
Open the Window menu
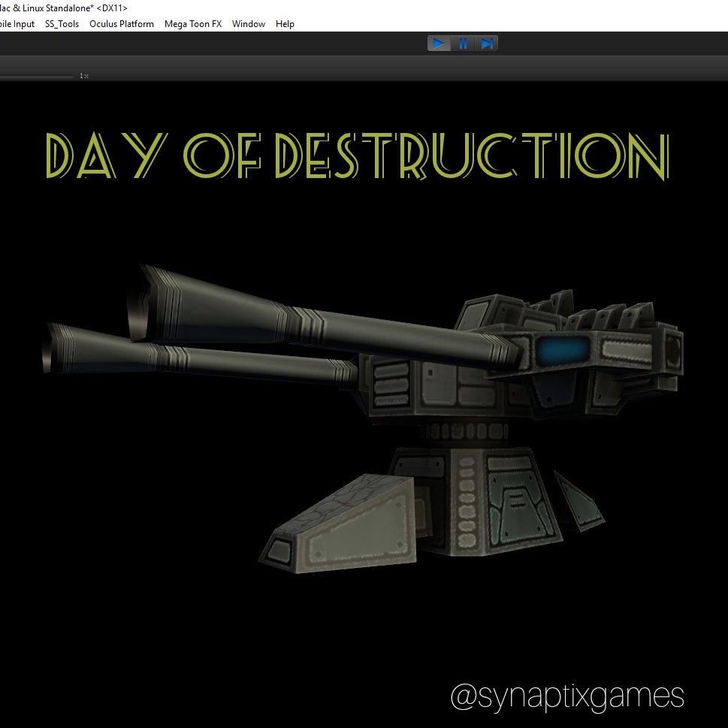(x=249, y=24)
